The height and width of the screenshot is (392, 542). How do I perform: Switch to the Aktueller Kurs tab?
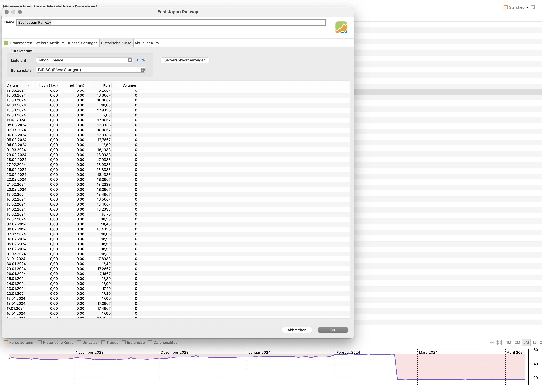coord(146,43)
